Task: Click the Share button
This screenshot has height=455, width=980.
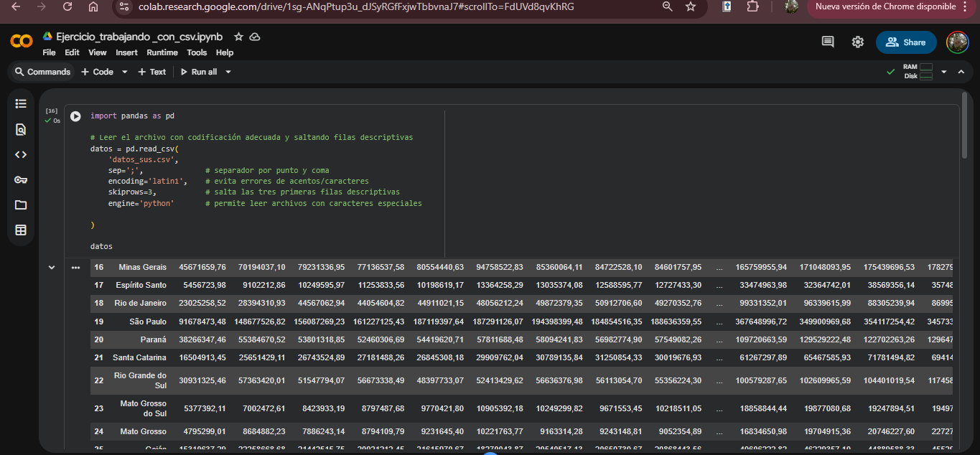Action: point(905,42)
